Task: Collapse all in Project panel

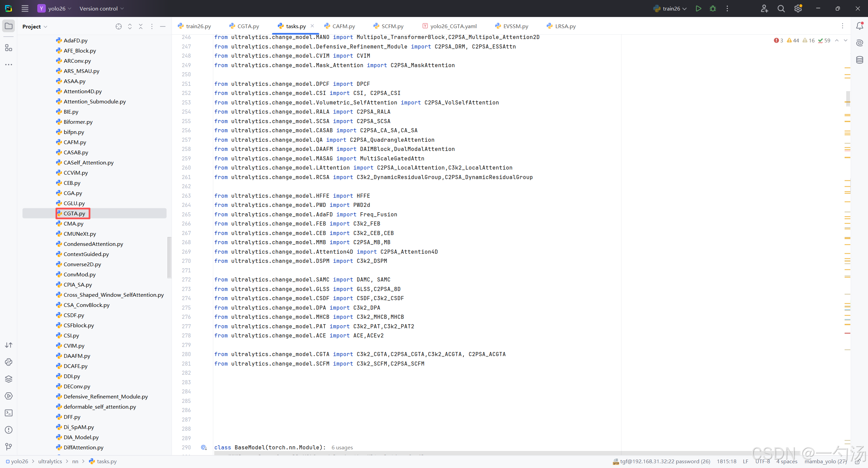Action: [x=141, y=26]
